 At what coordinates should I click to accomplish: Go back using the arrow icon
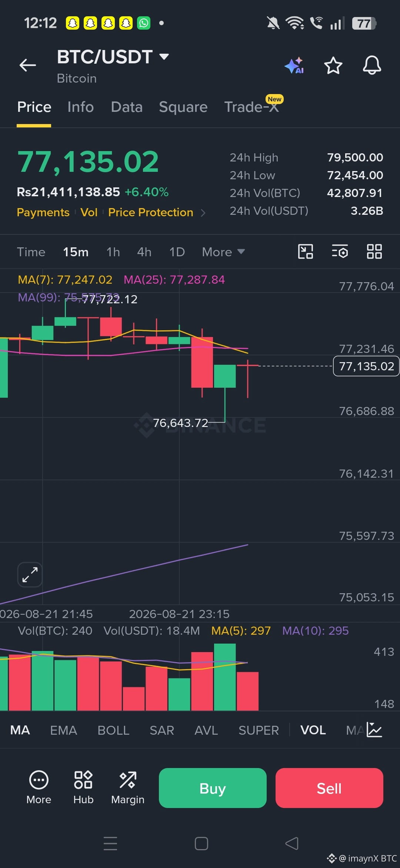tap(28, 65)
